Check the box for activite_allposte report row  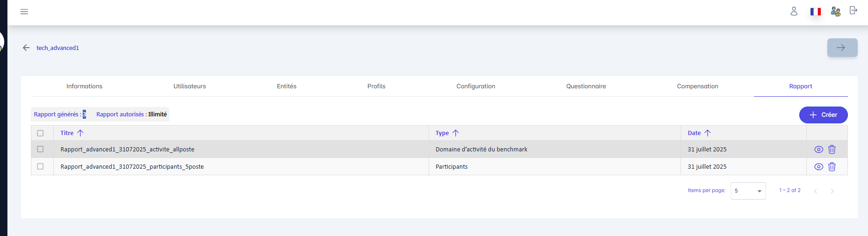click(40, 149)
